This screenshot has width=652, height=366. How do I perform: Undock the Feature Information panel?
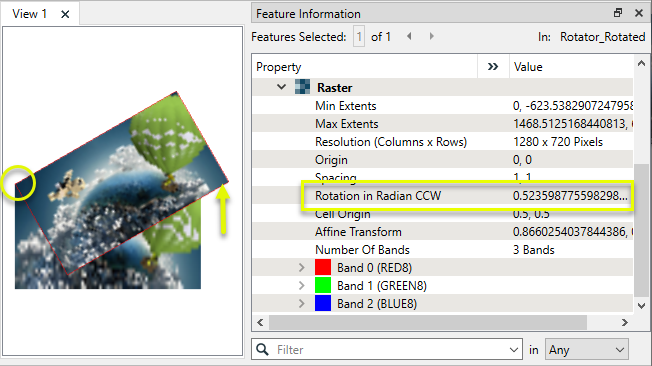tap(618, 13)
